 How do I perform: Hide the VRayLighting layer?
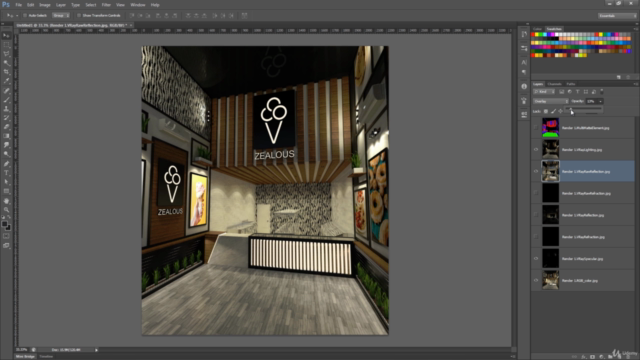[x=536, y=149]
